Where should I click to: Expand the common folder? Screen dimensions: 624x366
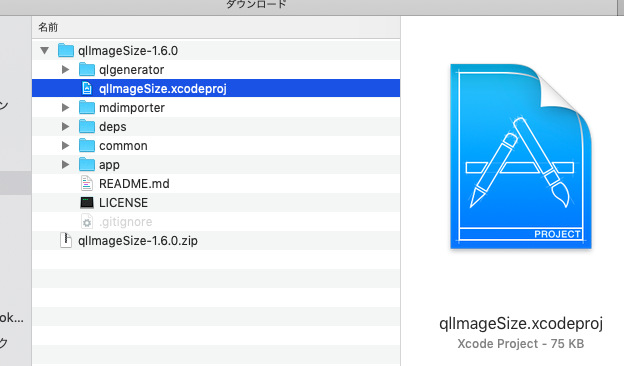(x=65, y=146)
